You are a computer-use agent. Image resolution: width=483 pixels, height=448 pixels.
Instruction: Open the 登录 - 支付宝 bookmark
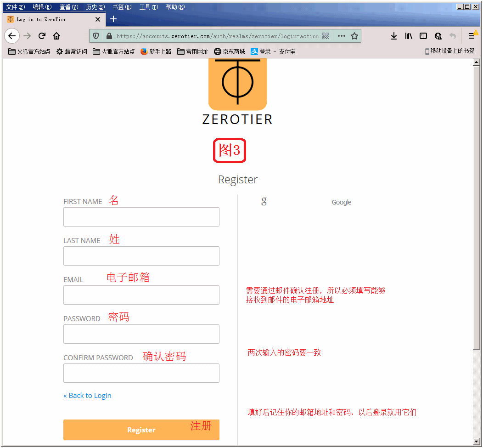pos(273,51)
